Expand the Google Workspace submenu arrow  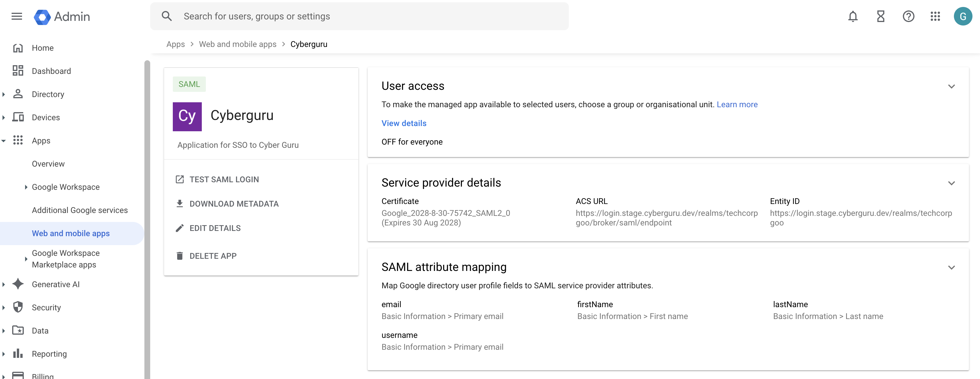pyautogui.click(x=26, y=187)
